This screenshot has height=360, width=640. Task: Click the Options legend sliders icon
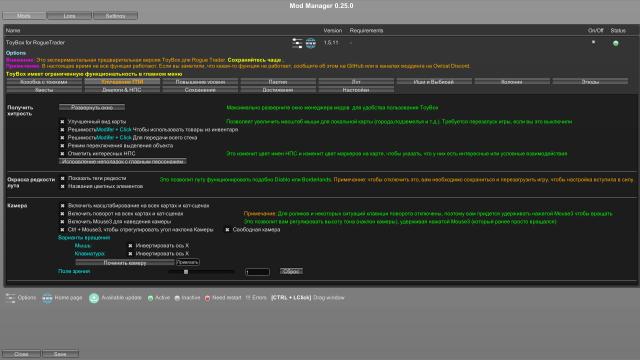(x=11, y=298)
